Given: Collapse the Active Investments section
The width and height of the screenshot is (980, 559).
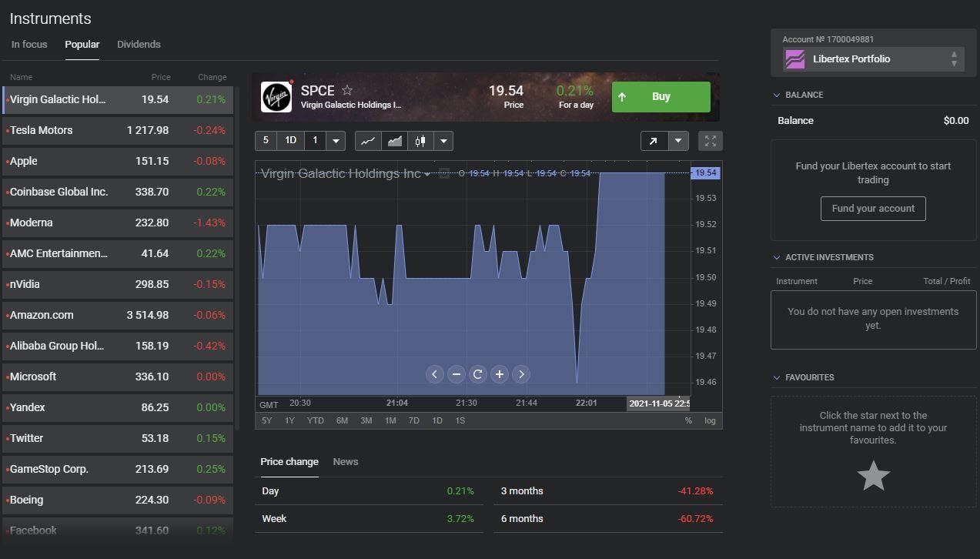Looking at the screenshot, I should pyautogui.click(x=777, y=257).
